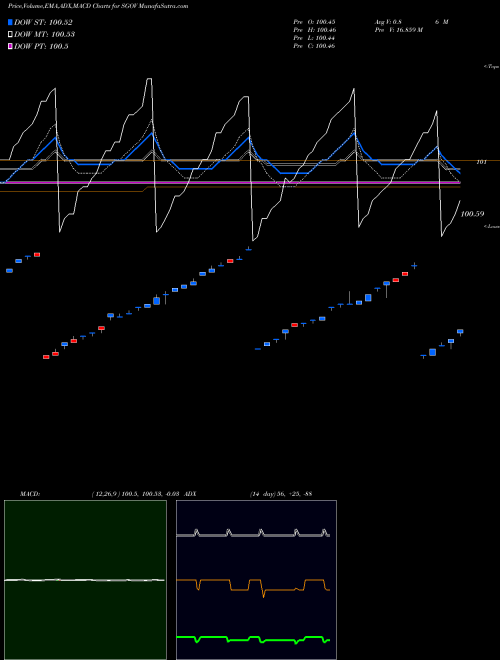Click the white DOW MT legend swatch

(x=10, y=34)
